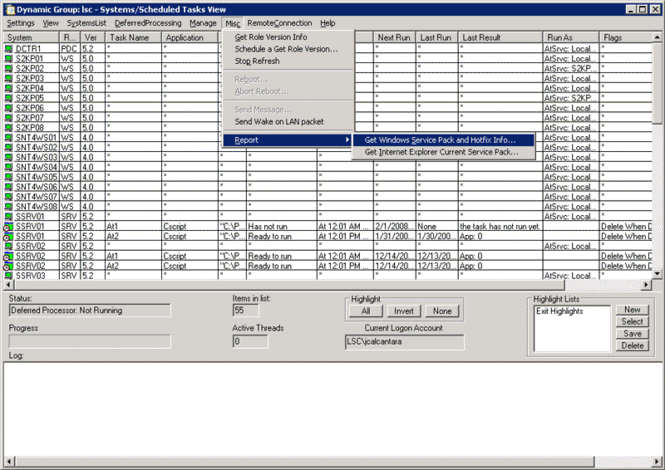This screenshot has height=470, width=665.
Task: Select Get Windows Service Pack and Hotfix Info
Action: click(x=444, y=140)
